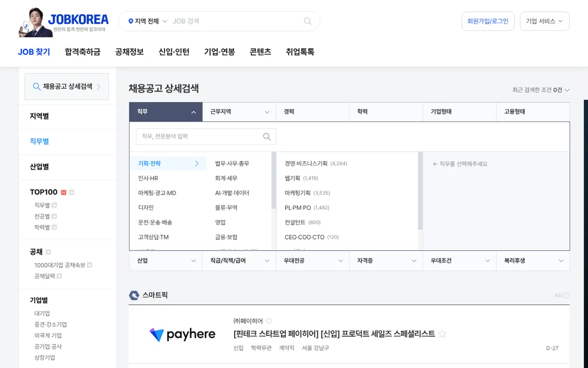Open the 합격축하금 menu
The width and height of the screenshot is (588, 368).
pos(82,52)
